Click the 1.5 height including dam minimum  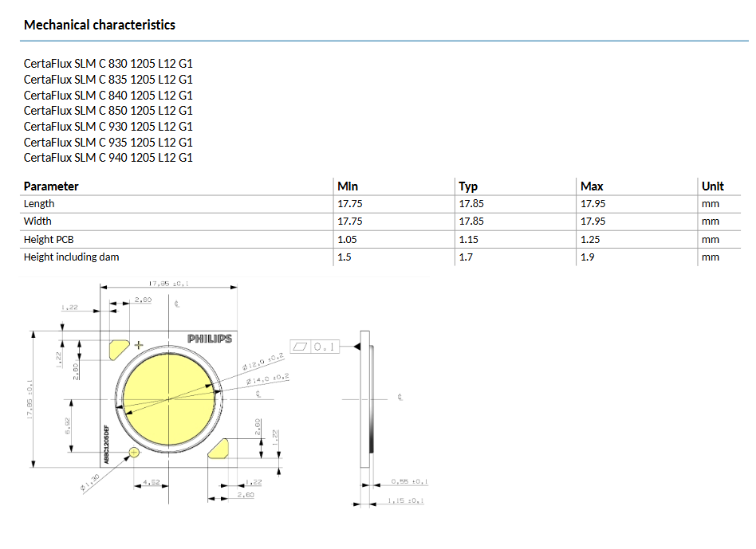[345, 257]
